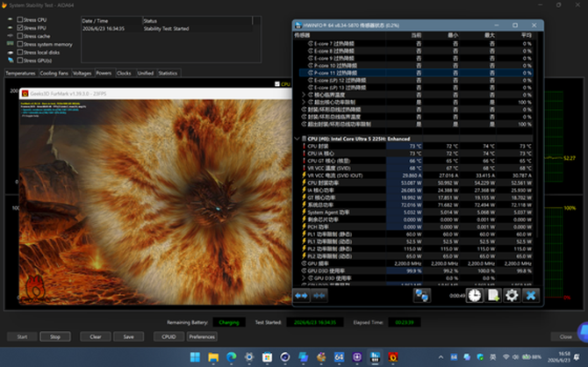The height and width of the screenshot is (367, 588).
Task: Switch to Clocks tab
Action: (x=124, y=73)
